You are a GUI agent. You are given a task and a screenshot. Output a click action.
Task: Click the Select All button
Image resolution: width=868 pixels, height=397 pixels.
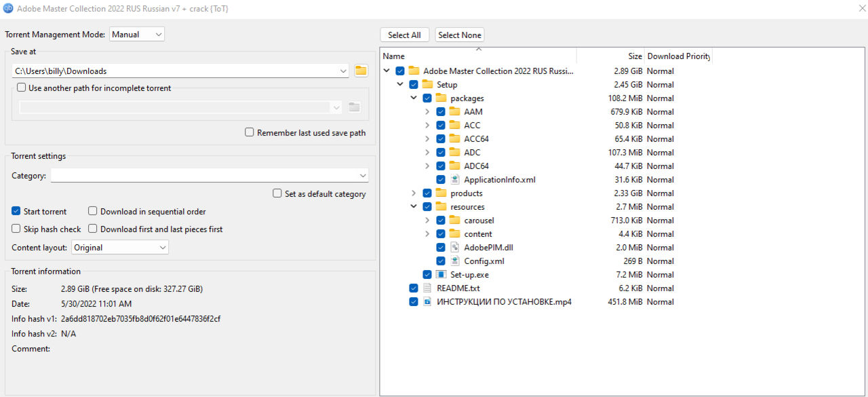coord(404,35)
